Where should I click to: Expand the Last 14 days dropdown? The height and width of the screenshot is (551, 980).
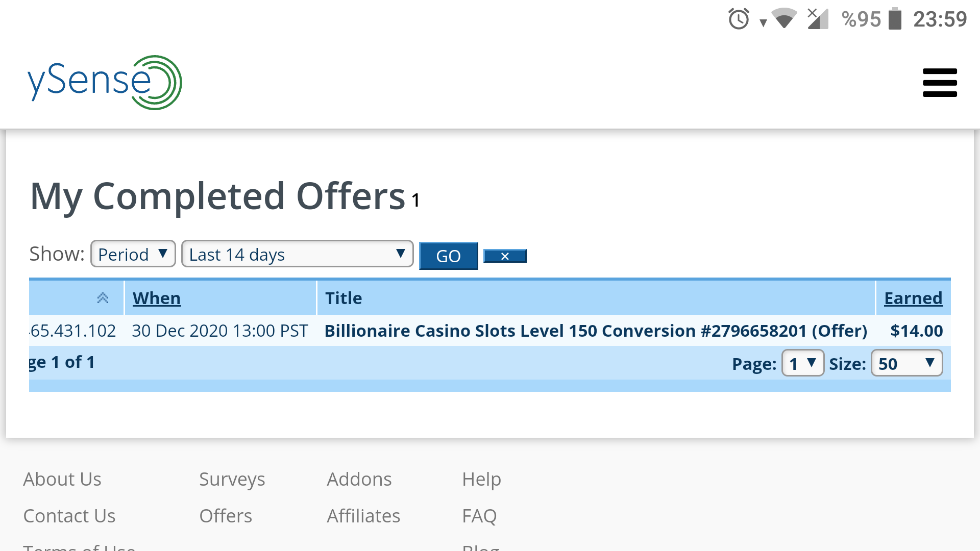click(x=297, y=254)
